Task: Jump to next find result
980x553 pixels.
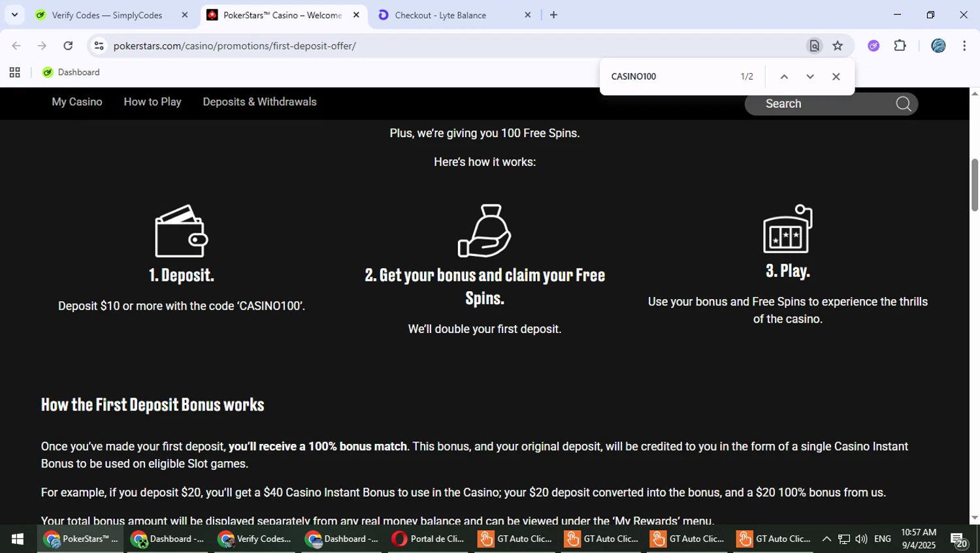Action: (x=810, y=76)
